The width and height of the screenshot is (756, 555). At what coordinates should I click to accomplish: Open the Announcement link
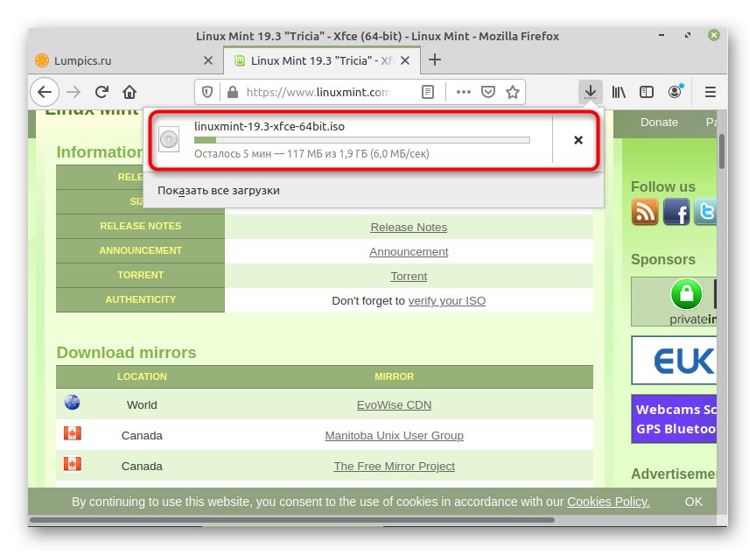point(409,252)
